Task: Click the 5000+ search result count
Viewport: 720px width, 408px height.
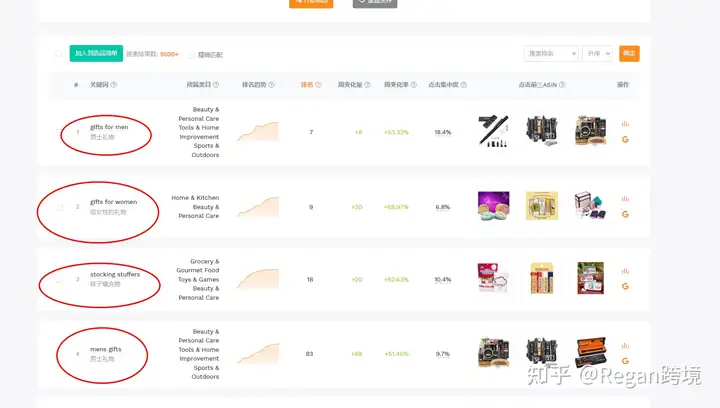Action: 169,54
